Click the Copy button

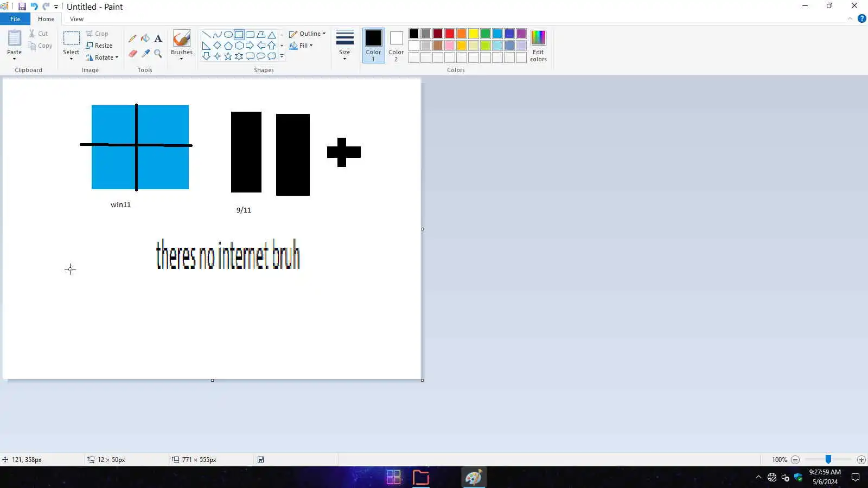(41, 46)
